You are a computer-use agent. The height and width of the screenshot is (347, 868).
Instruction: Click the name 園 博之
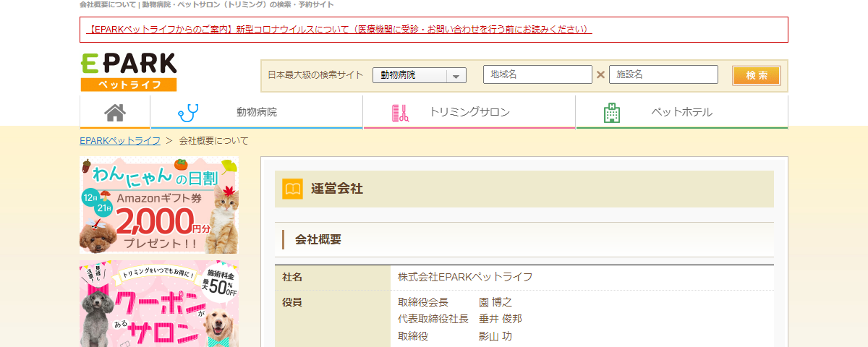coord(495,301)
